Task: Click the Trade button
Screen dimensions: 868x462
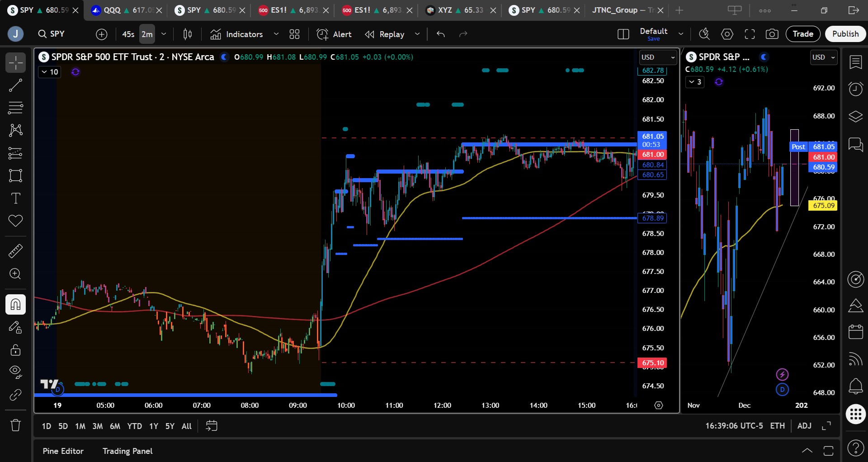Action: coord(803,34)
